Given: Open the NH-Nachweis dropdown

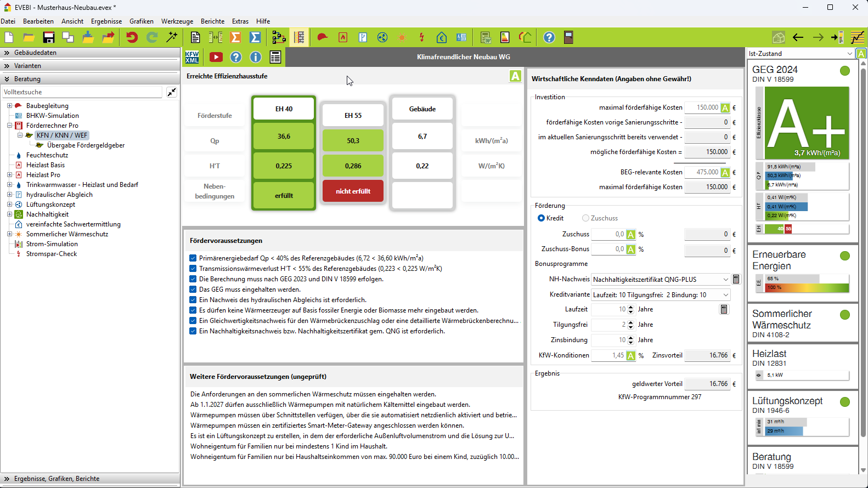Looking at the screenshot, I should click(x=661, y=280).
